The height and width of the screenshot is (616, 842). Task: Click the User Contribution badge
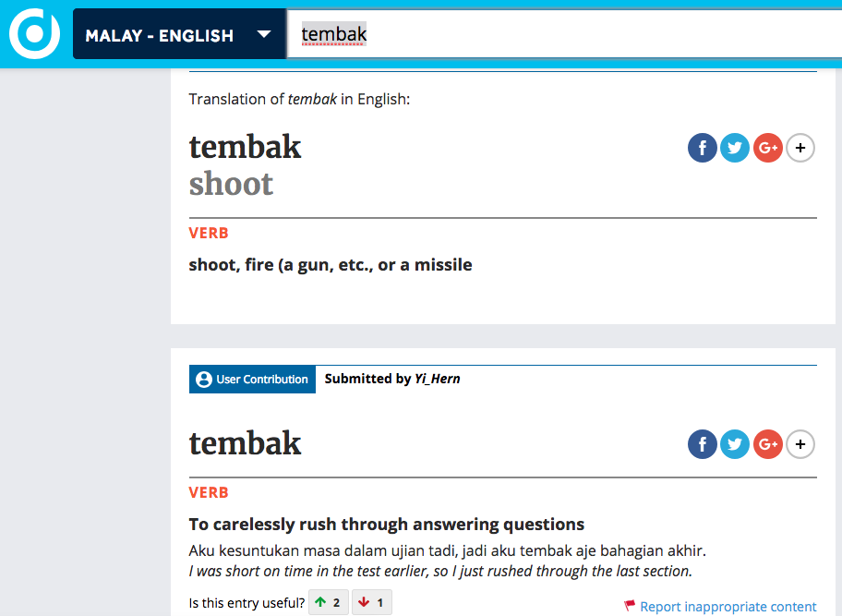point(252,380)
